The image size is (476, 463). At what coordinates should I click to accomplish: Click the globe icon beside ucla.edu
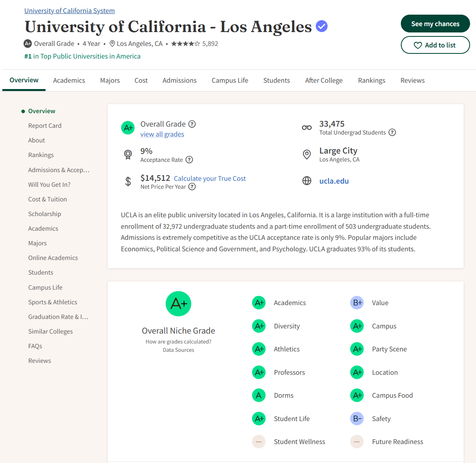click(x=307, y=181)
